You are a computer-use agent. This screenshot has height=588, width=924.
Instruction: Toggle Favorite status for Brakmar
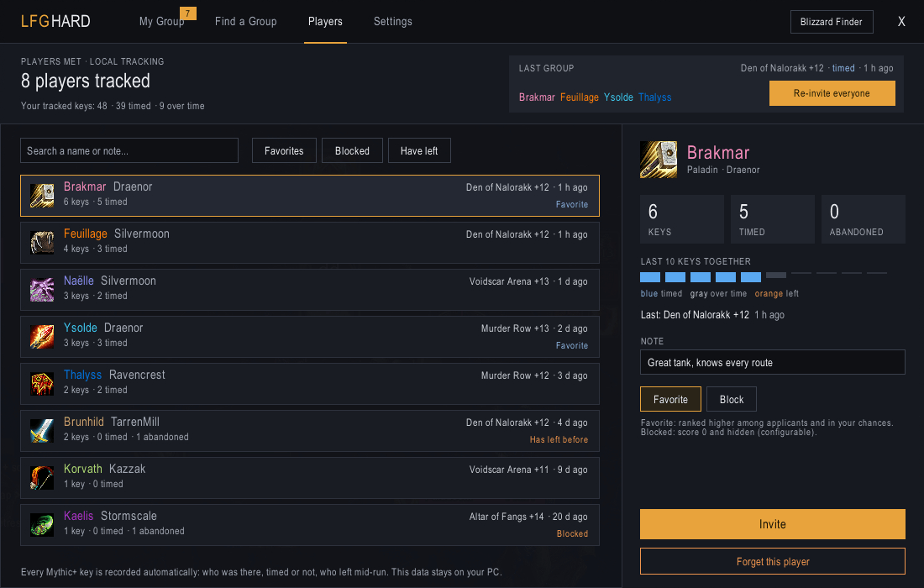tap(670, 400)
